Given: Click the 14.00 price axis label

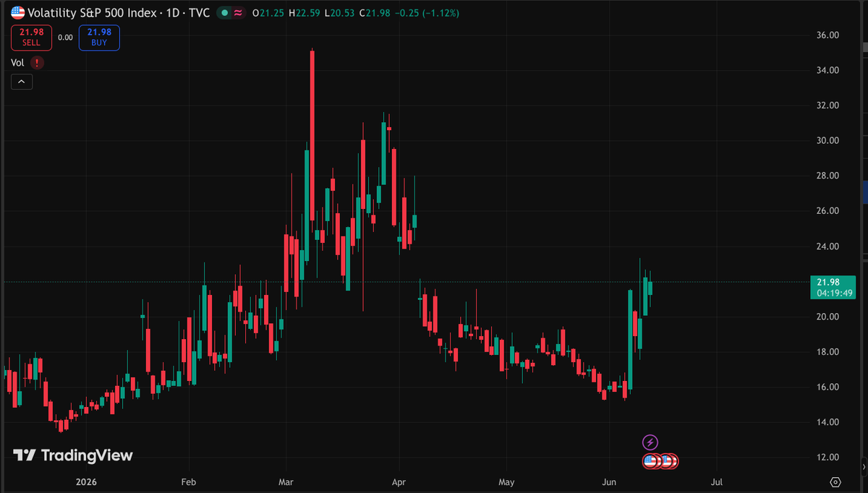Looking at the screenshot, I should (827, 422).
